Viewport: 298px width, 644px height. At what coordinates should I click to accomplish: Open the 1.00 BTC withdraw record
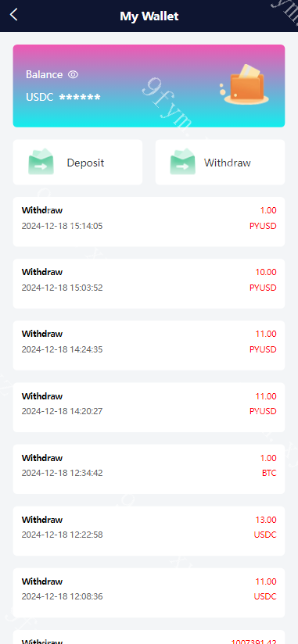pyautogui.click(x=149, y=469)
